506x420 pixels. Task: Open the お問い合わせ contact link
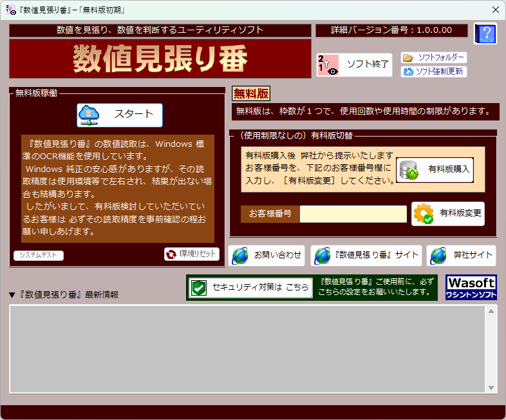coord(267,255)
